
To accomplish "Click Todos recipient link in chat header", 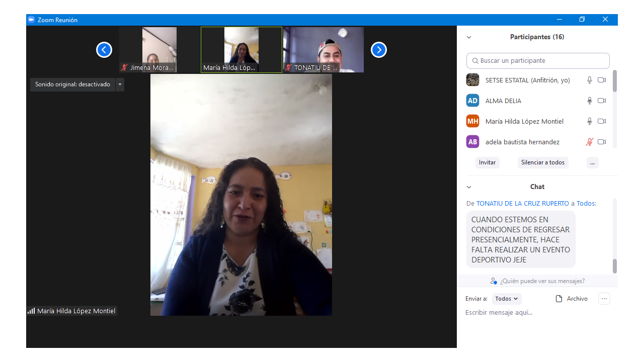I will coord(586,204).
